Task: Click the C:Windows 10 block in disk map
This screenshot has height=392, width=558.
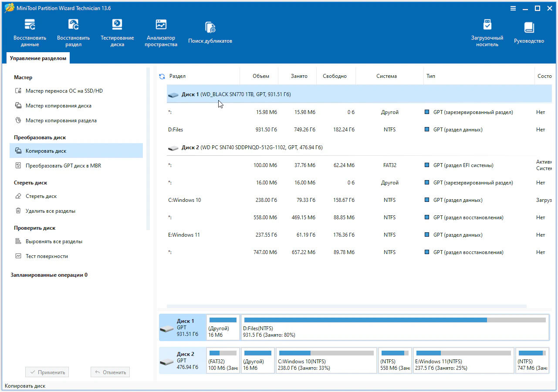Action: point(326,360)
